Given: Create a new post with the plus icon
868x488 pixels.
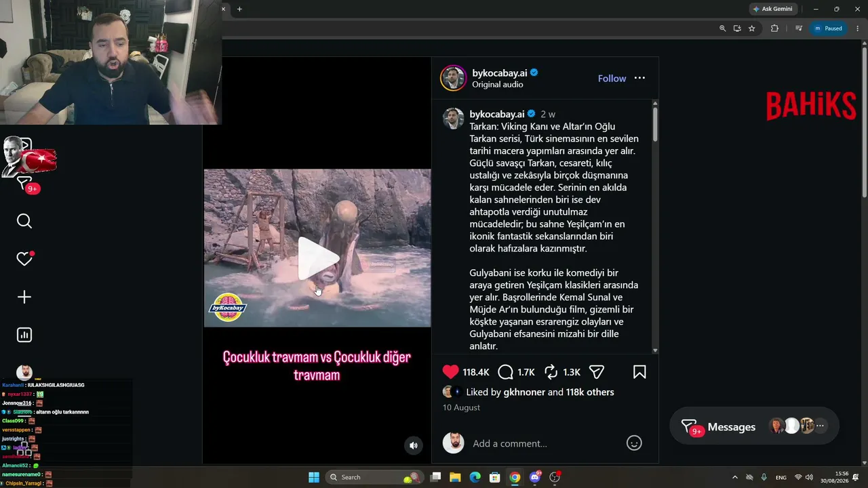Looking at the screenshot, I should (x=24, y=297).
